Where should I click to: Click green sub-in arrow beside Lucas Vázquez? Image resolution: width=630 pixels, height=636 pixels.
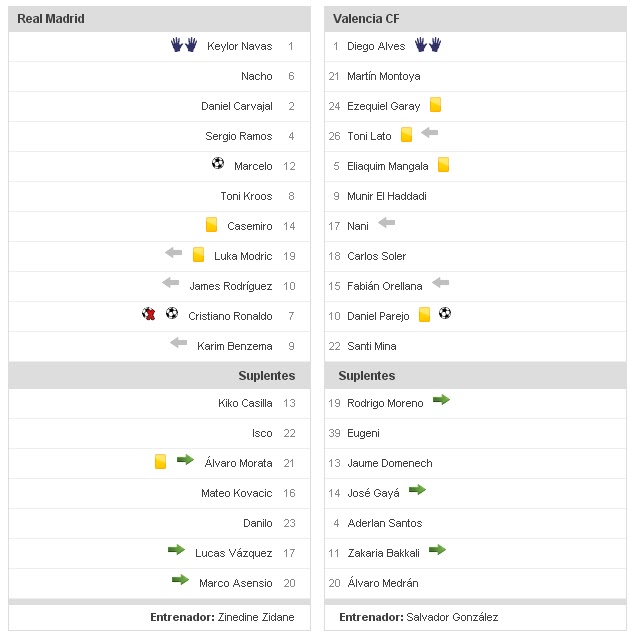coord(177,550)
